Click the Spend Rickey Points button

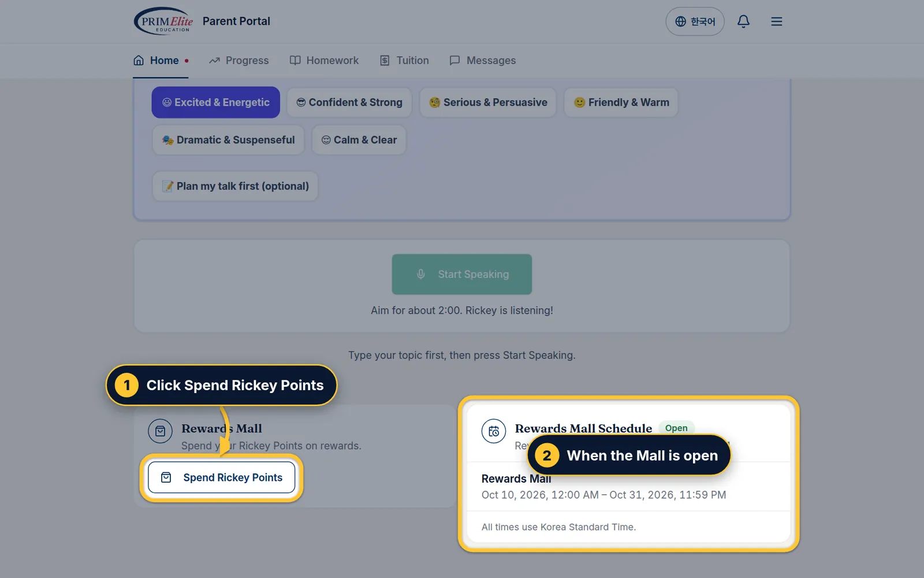click(222, 477)
